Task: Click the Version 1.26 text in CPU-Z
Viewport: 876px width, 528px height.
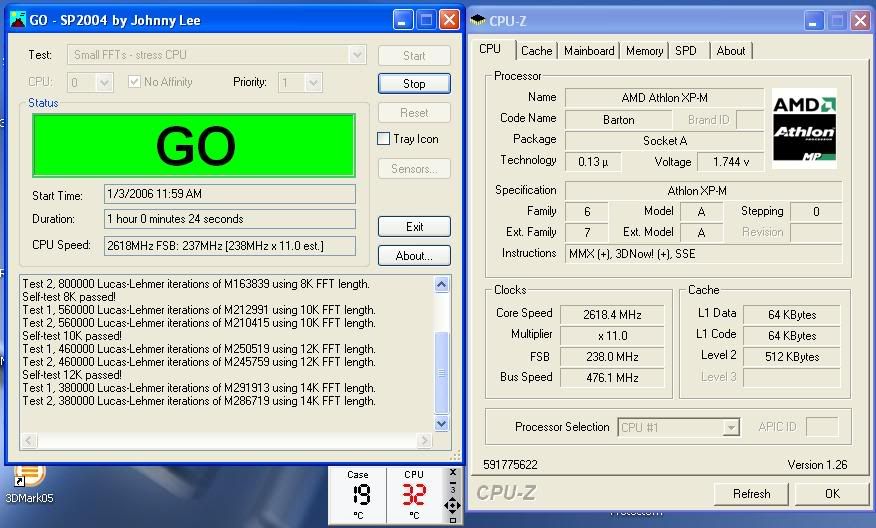Action: [x=817, y=465]
